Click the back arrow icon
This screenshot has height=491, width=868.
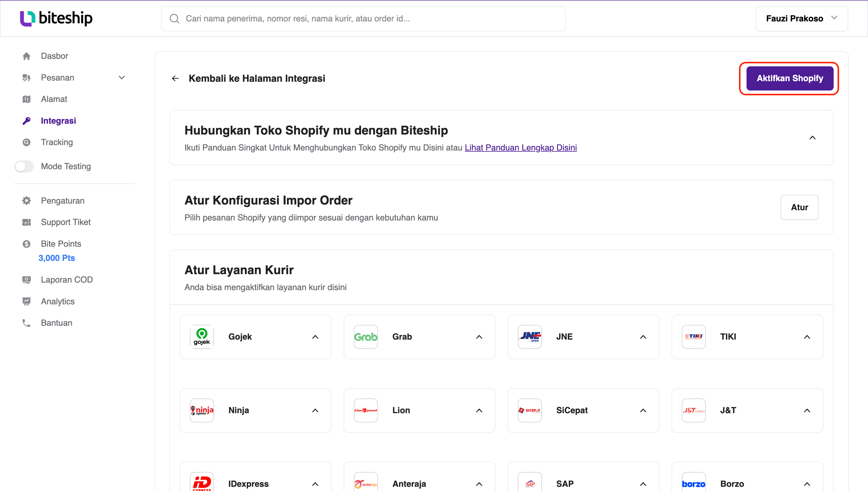[x=175, y=79]
